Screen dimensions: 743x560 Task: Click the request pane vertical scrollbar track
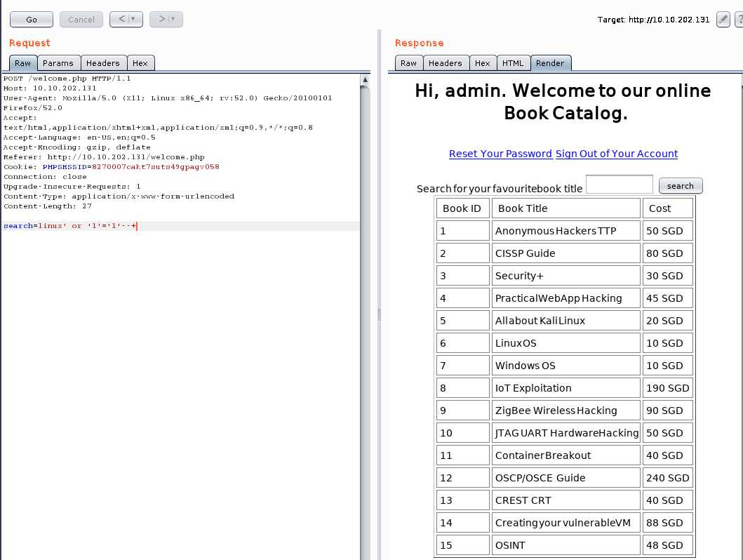(365, 322)
